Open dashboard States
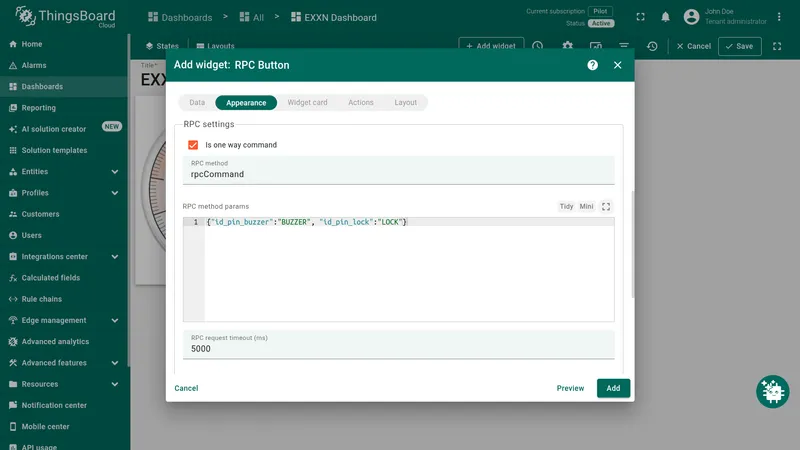 tap(162, 46)
